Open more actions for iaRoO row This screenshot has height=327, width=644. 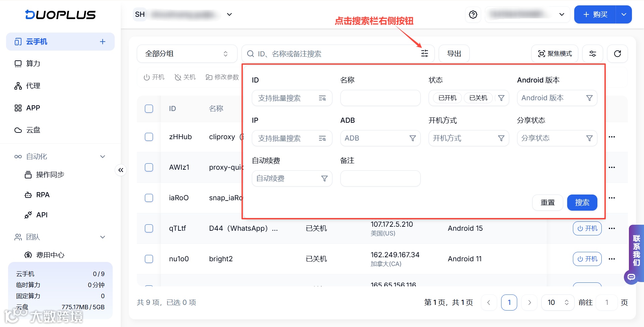[612, 198]
